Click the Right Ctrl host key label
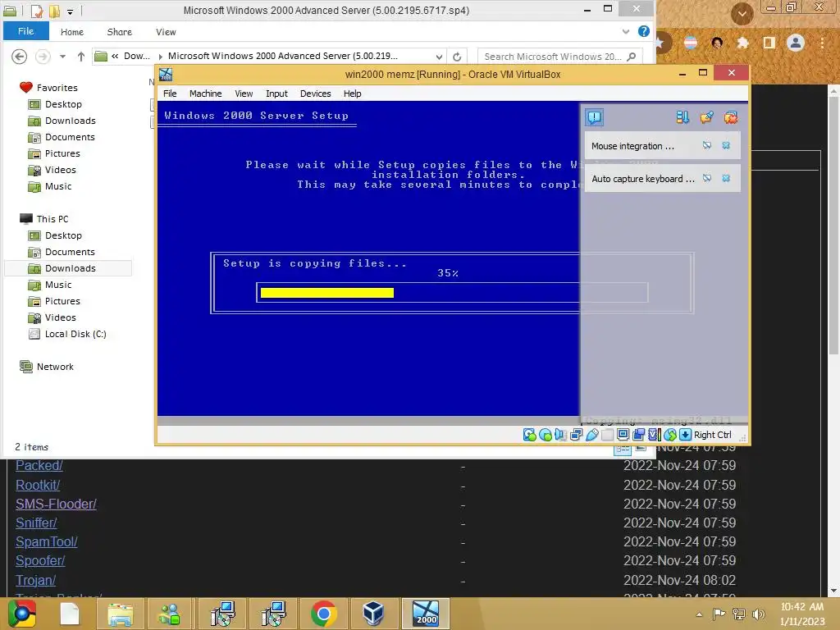 713,435
